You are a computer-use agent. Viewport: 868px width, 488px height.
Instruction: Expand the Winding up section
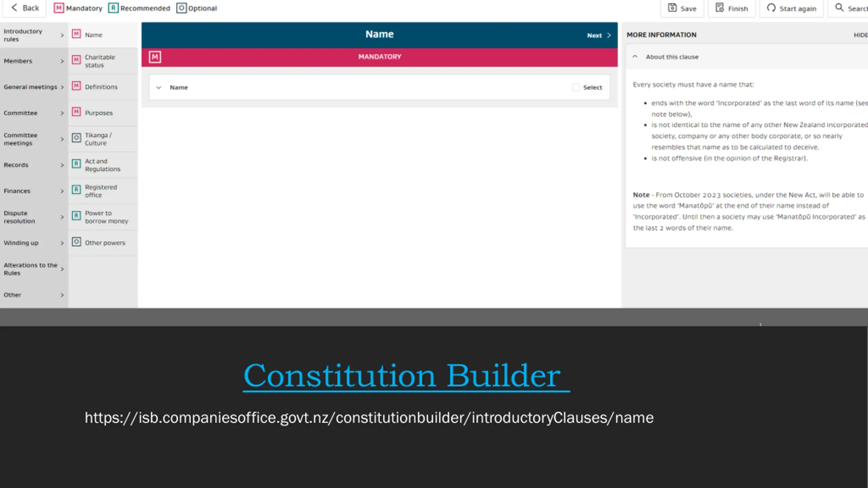pos(34,243)
